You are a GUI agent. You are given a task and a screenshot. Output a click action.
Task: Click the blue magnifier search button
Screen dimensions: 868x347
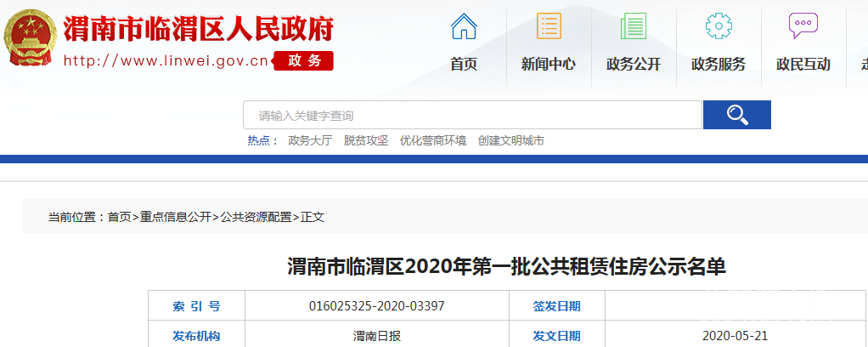point(736,115)
